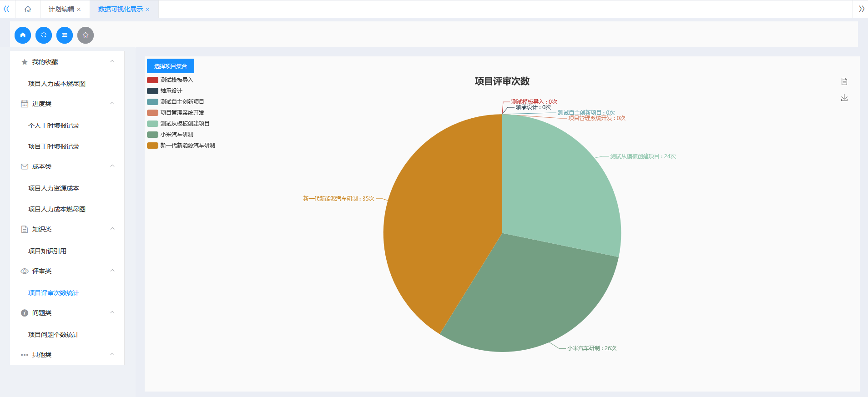The width and height of the screenshot is (868, 397).
Task: Open 项目工时填报记录 menu item
Action: point(54,146)
